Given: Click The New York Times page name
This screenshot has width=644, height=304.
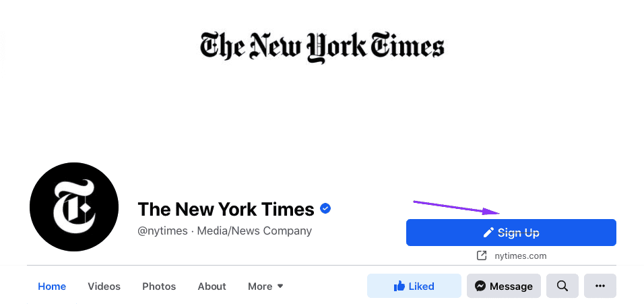Looking at the screenshot, I should (226, 209).
